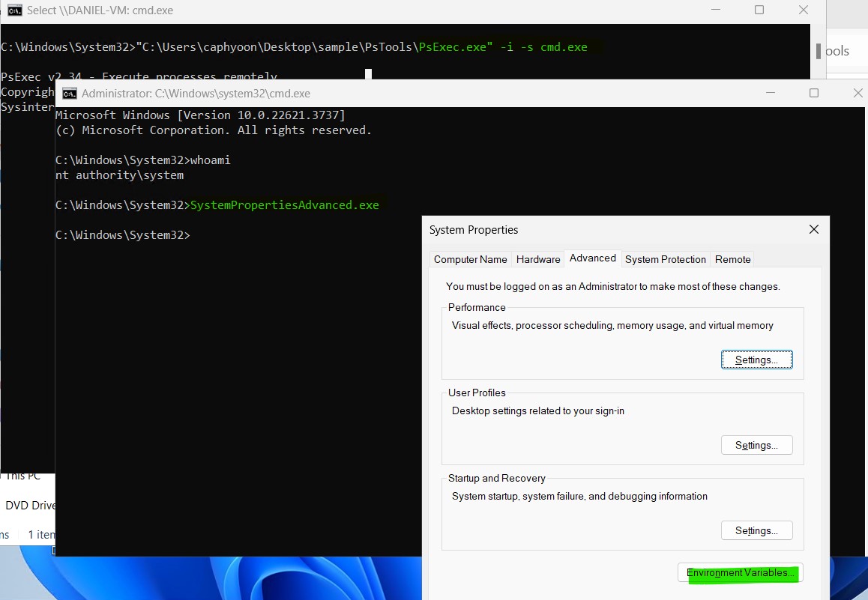Screen dimensions: 868x600
Task: Minimize the Administrator cmd.exe window
Action: (x=770, y=94)
